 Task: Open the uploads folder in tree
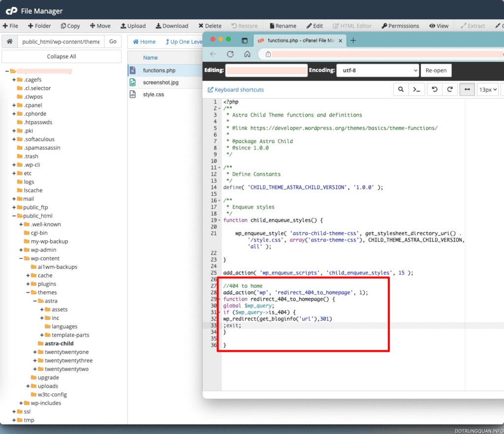click(48, 386)
